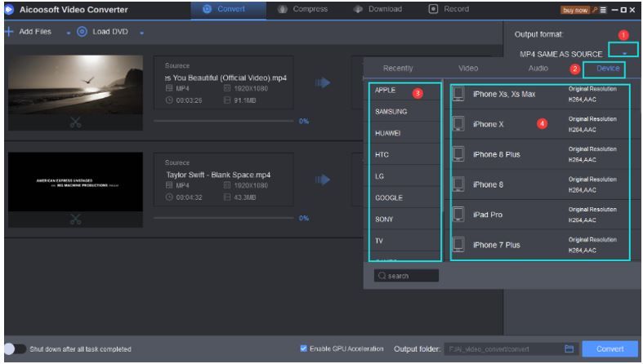Screen dimensions: 643x364
Task: Click the plus icon next to Add Files
Action: coord(9,32)
